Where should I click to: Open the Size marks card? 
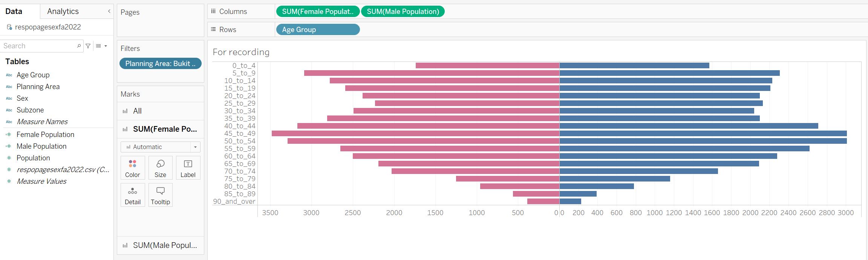160,168
